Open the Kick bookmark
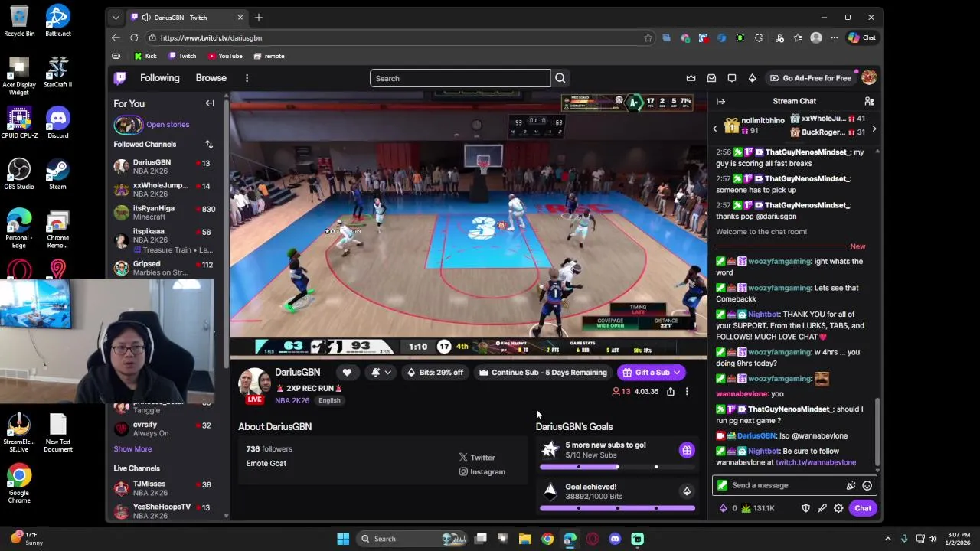 point(145,56)
